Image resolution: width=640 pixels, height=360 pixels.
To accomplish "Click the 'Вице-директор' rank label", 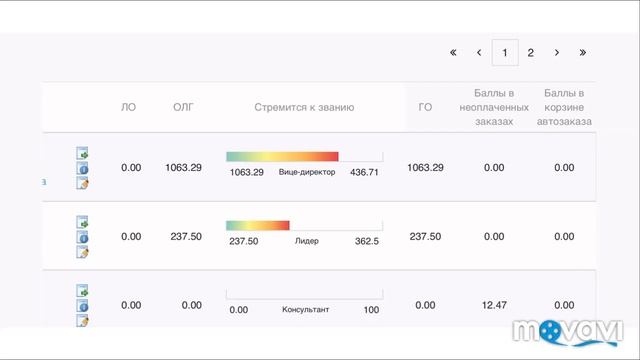I will point(307,172).
